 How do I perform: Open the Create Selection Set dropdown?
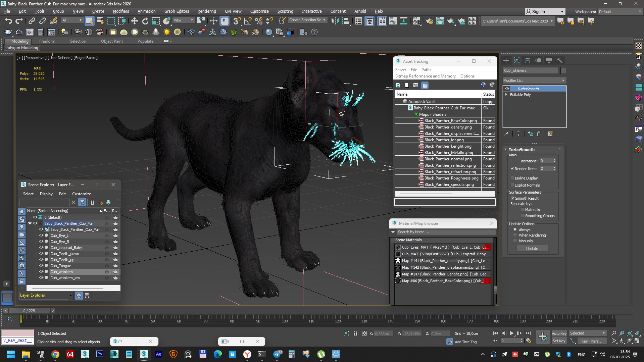tap(307, 20)
